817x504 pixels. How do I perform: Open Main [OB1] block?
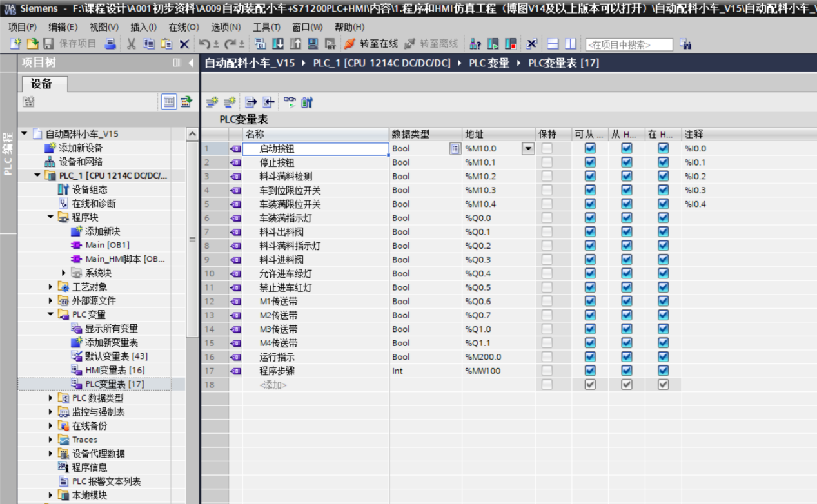(107, 246)
